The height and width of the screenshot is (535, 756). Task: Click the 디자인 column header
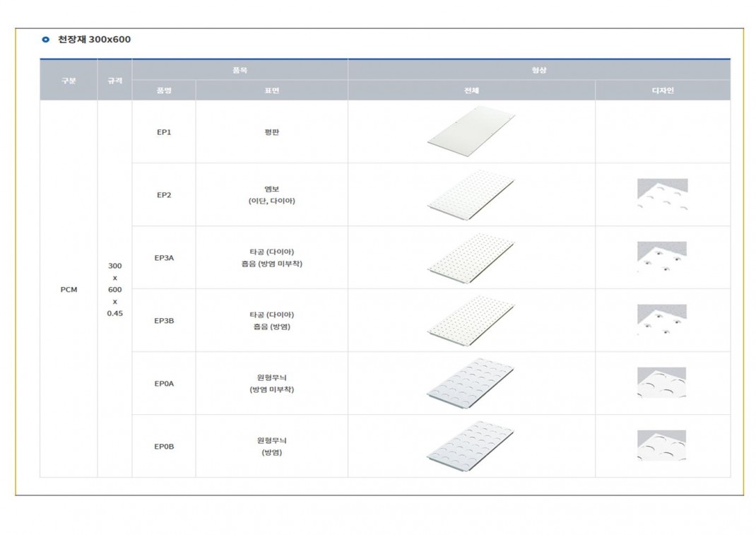click(662, 90)
